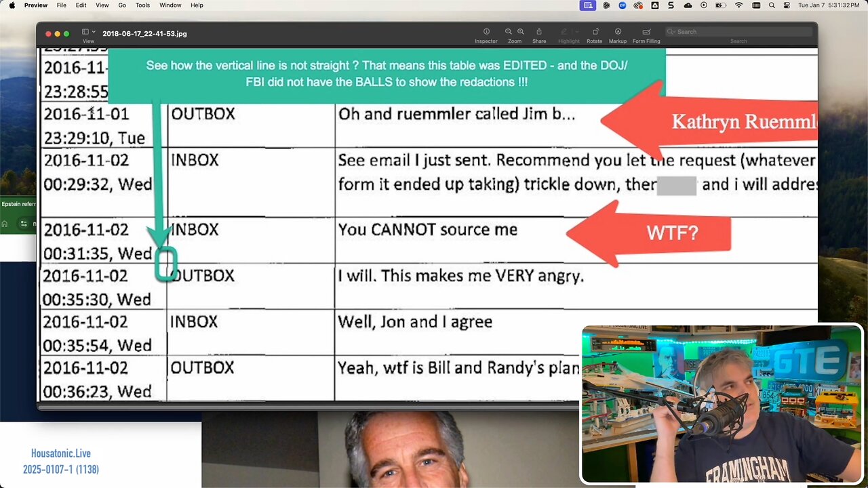The image size is (868, 488).
Task: Open the File menu
Action: tap(62, 5)
